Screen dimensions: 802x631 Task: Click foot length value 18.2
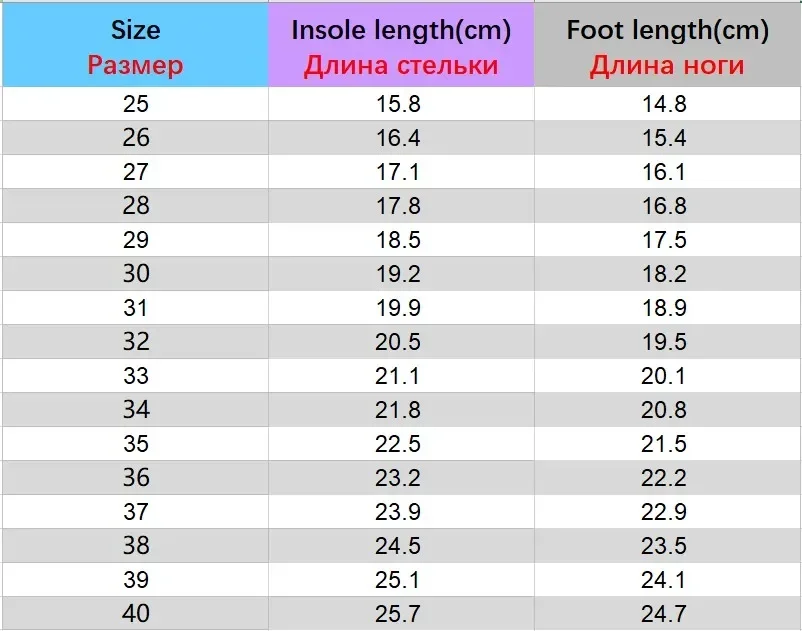(x=664, y=274)
